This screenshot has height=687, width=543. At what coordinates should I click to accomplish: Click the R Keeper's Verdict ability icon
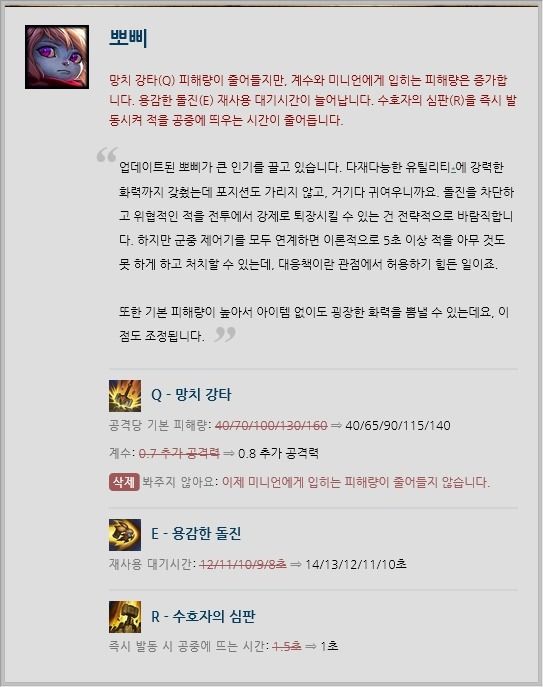click(125, 617)
